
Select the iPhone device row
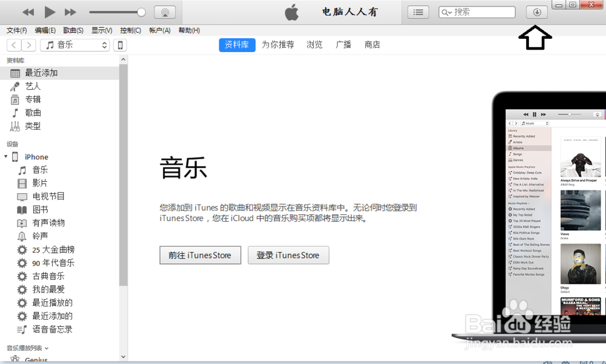[59, 157]
